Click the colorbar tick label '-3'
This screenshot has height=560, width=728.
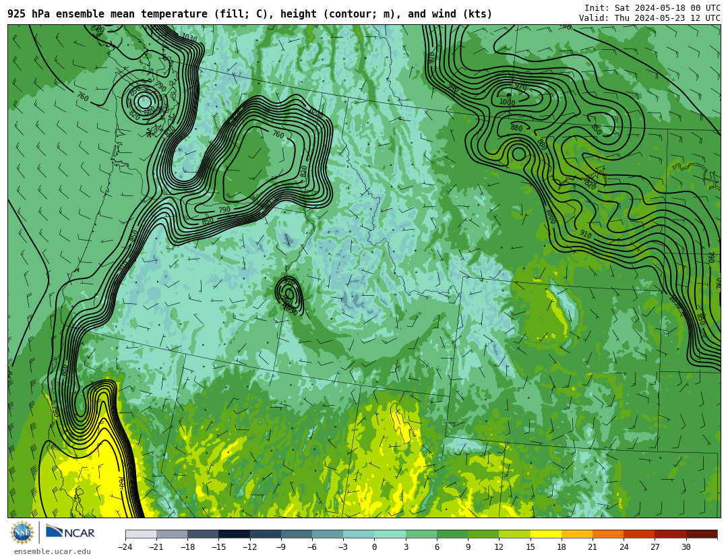[x=343, y=547]
